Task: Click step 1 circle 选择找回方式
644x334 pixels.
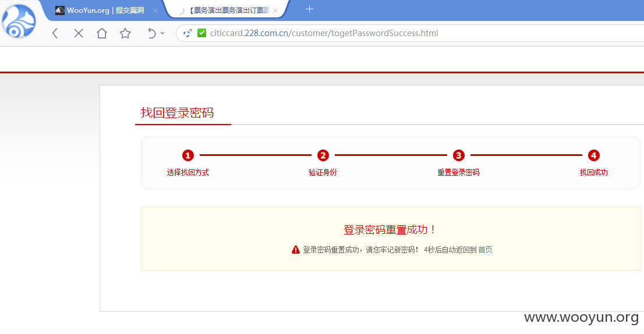Action: [x=188, y=155]
